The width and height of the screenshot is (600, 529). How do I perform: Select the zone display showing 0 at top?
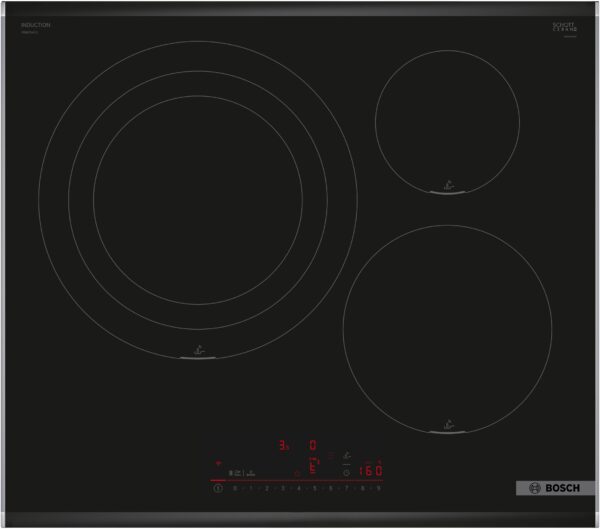[313, 445]
